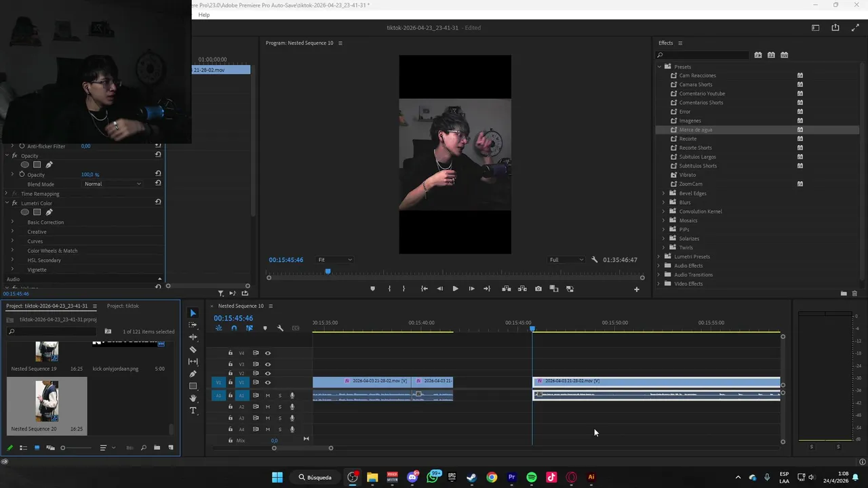Create new bin in Project panel
The image size is (868, 488).
pos(157,448)
